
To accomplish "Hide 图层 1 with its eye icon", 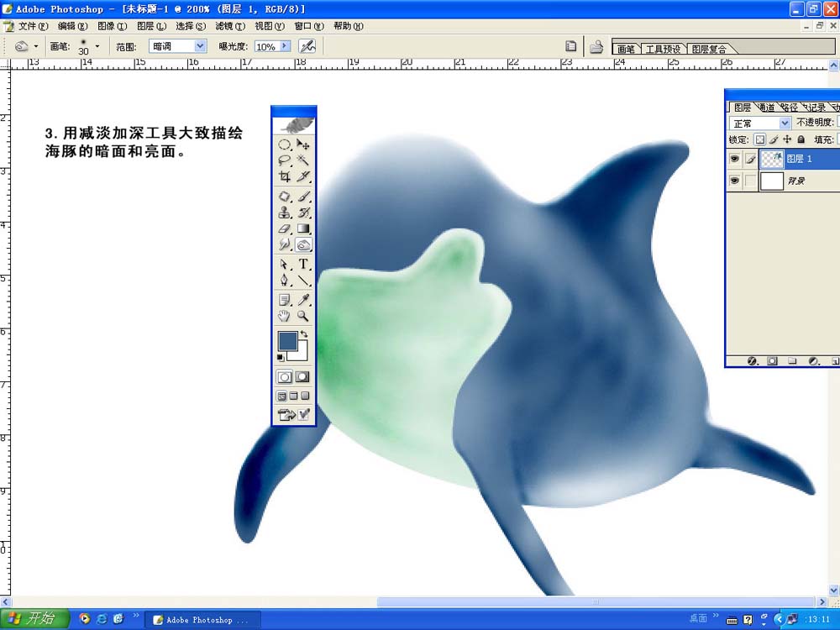I will [x=734, y=159].
